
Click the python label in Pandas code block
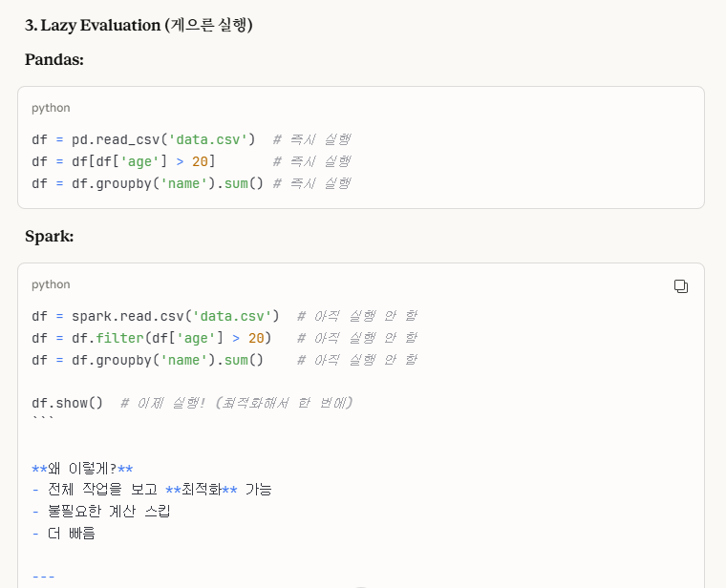coord(51,108)
